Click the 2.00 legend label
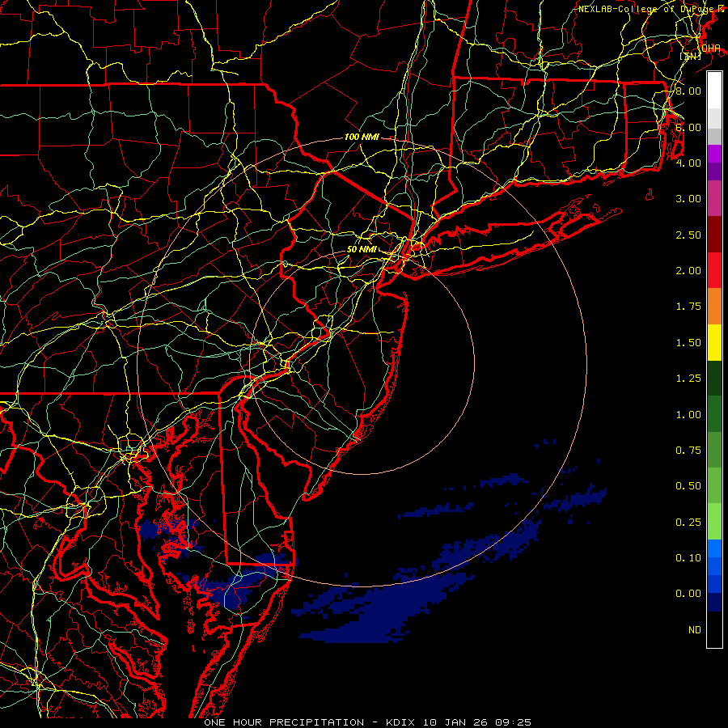 pyautogui.click(x=688, y=271)
